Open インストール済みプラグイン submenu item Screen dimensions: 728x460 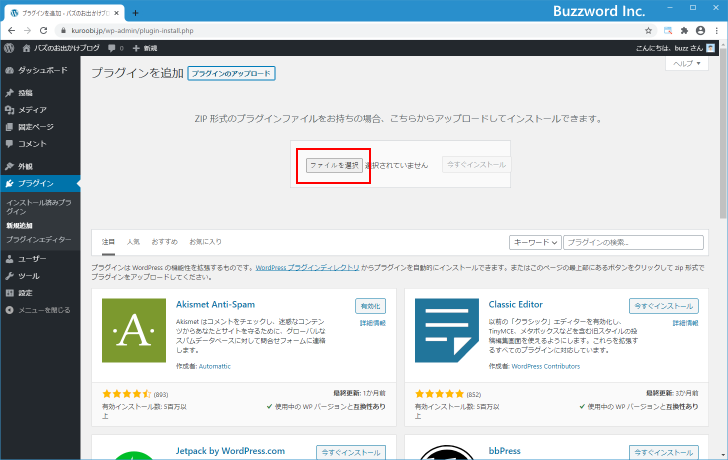point(39,207)
